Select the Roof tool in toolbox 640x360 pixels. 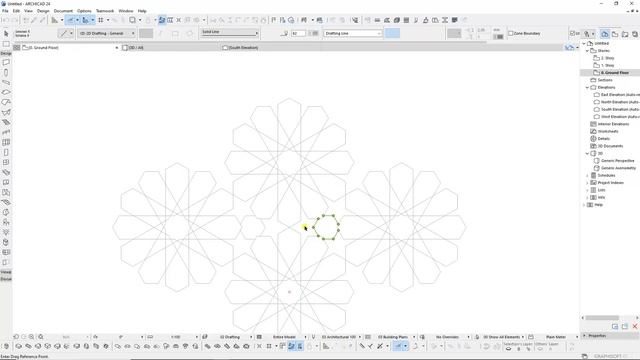pyautogui.click(x=6, y=102)
